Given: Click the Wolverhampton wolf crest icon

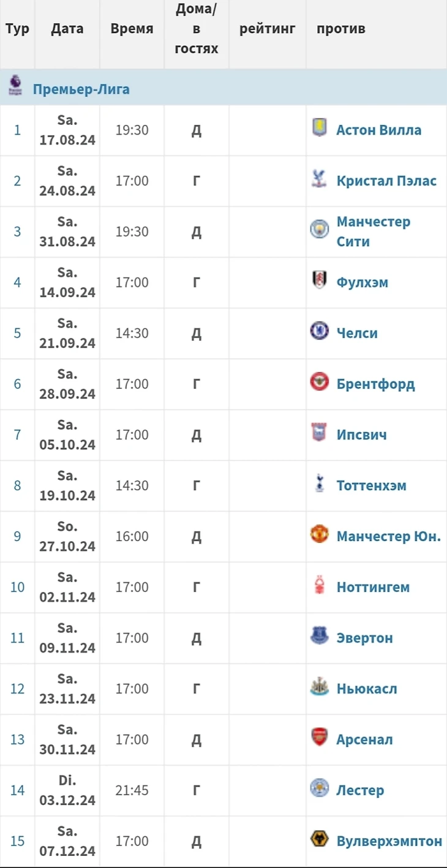Looking at the screenshot, I should (x=319, y=839).
